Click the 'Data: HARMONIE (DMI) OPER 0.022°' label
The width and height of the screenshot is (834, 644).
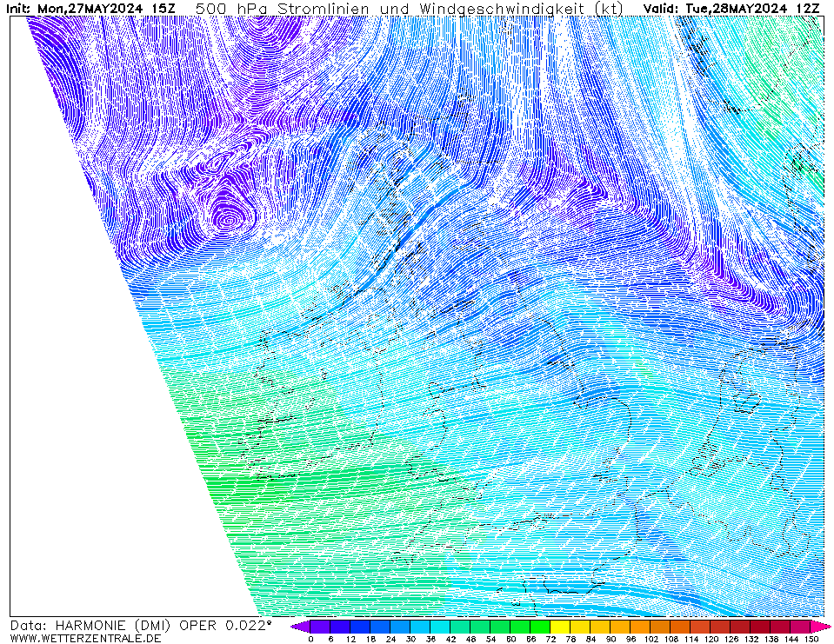point(140,626)
